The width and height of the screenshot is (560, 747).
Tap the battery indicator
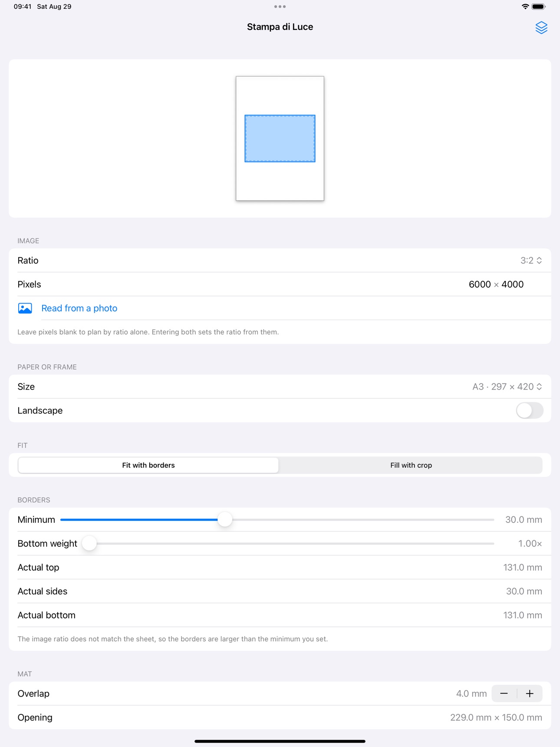pyautogui.click(x=538, y=7)
